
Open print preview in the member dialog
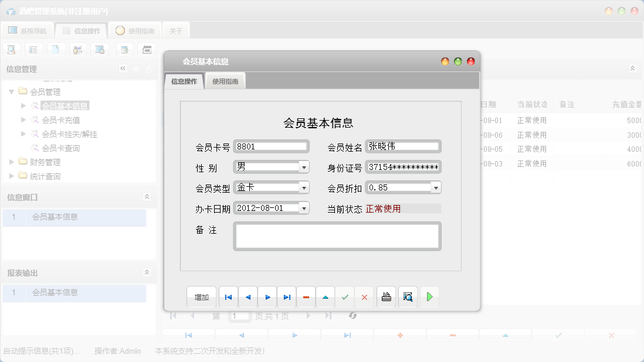[x=408, y=297]
